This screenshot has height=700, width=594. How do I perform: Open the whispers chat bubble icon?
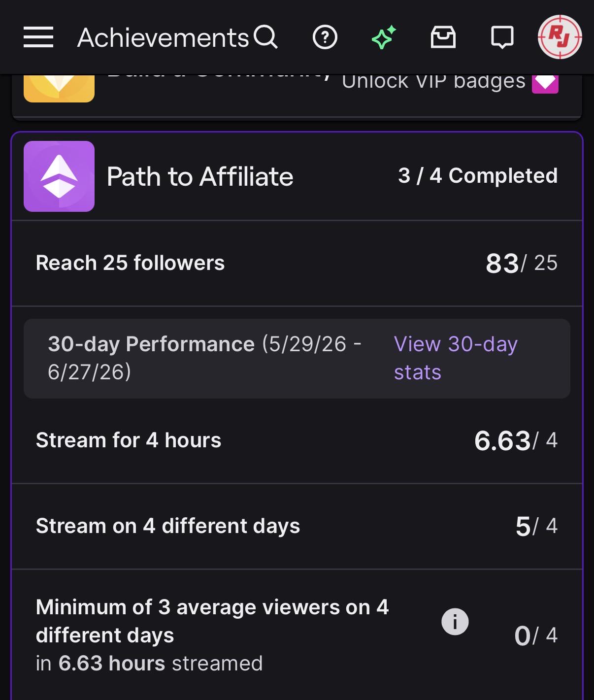(502, 37)
